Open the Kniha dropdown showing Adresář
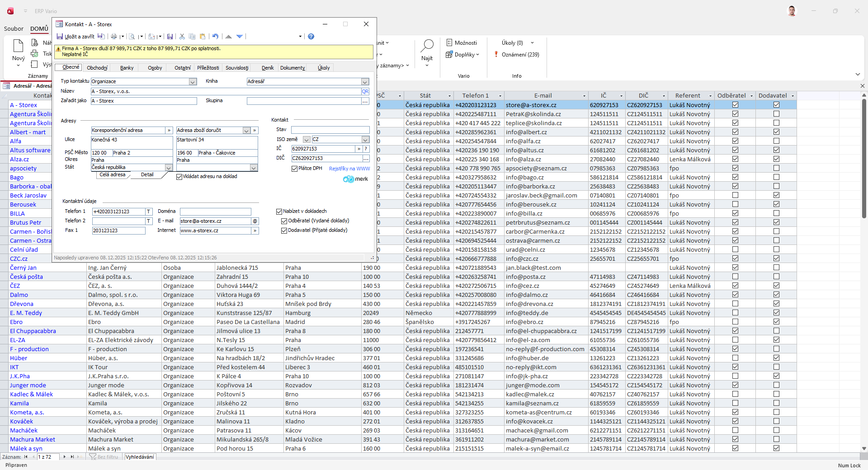868x470 pixels. (365, 82)
